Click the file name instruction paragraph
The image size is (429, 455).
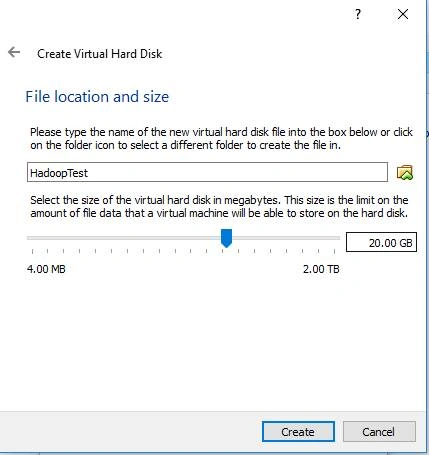(x=221, y=139)
